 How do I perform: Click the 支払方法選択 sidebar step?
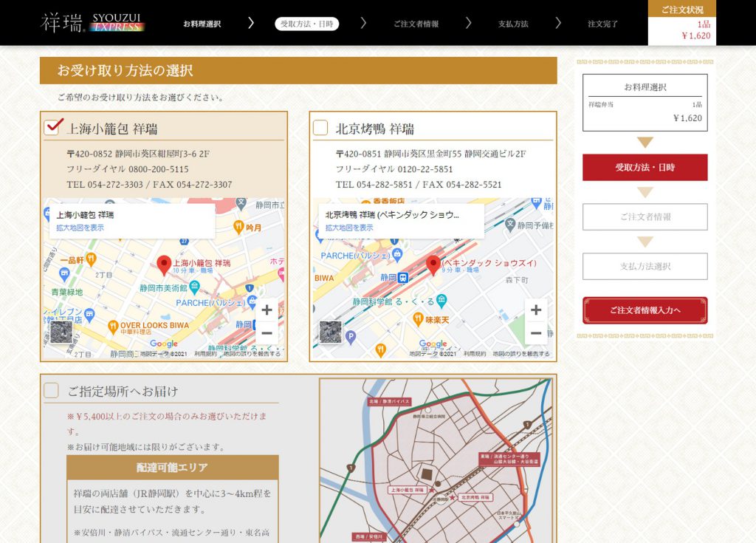645,266
